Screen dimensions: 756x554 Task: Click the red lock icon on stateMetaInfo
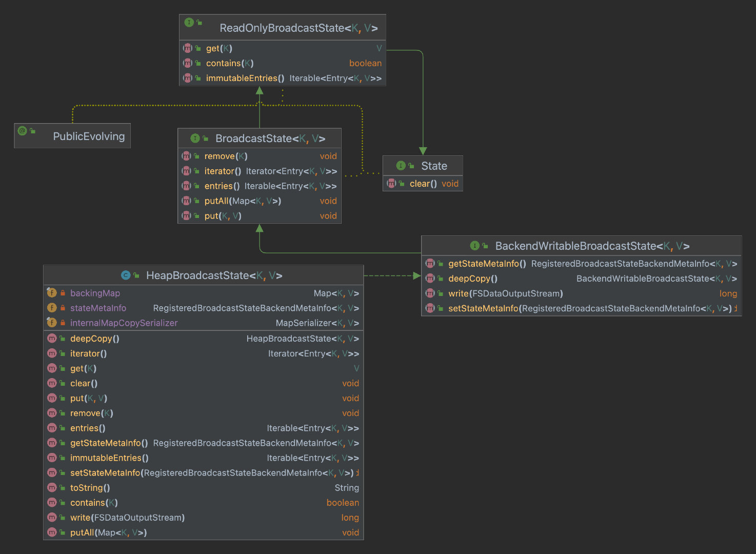pos(63,308)
